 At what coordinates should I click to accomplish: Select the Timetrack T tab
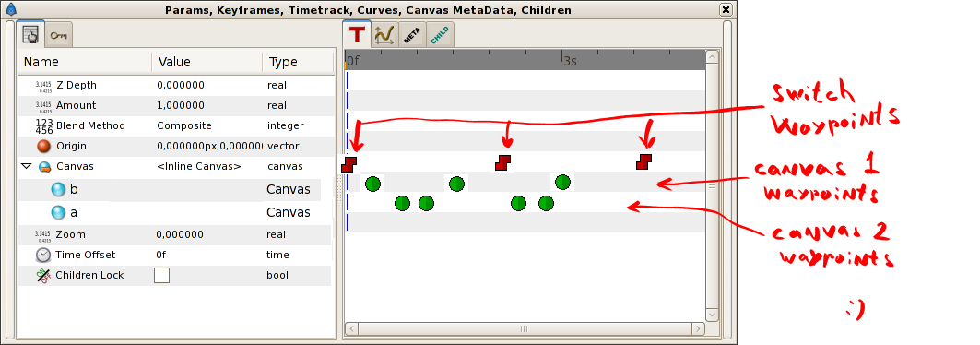click(x=357, y=34)
